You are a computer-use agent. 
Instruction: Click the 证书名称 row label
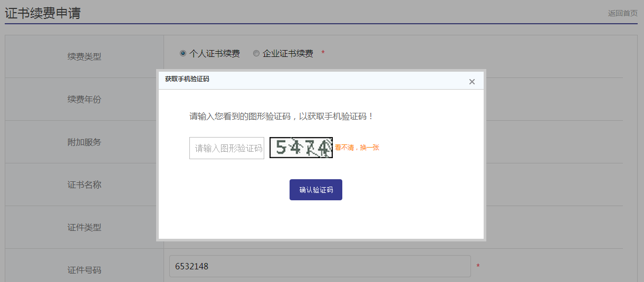[84, 184]
